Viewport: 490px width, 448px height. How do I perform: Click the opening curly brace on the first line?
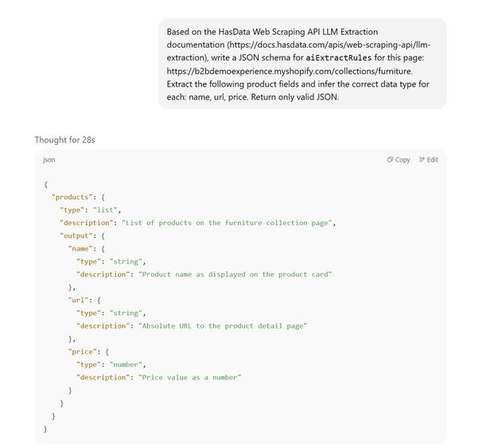pos(45,184)
